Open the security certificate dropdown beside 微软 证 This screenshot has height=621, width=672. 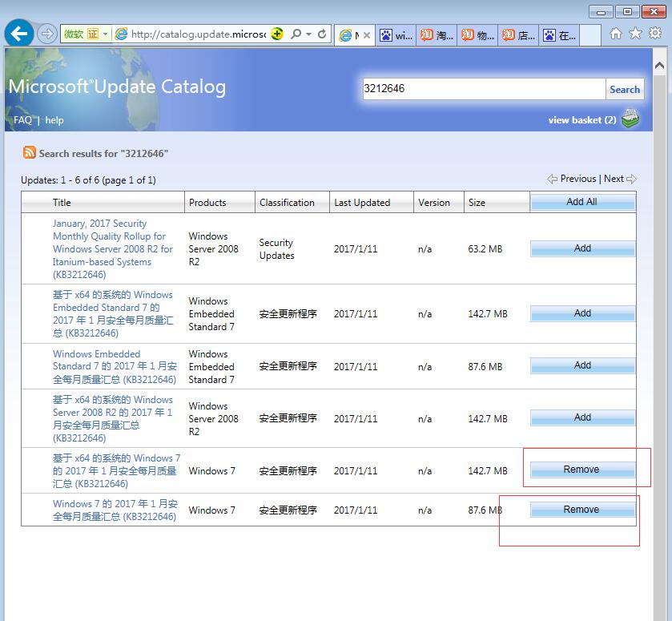click(105, 34)
